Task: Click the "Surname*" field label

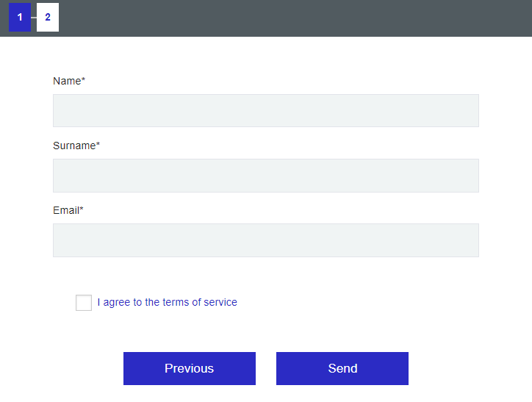Action: tap(76, 146)
